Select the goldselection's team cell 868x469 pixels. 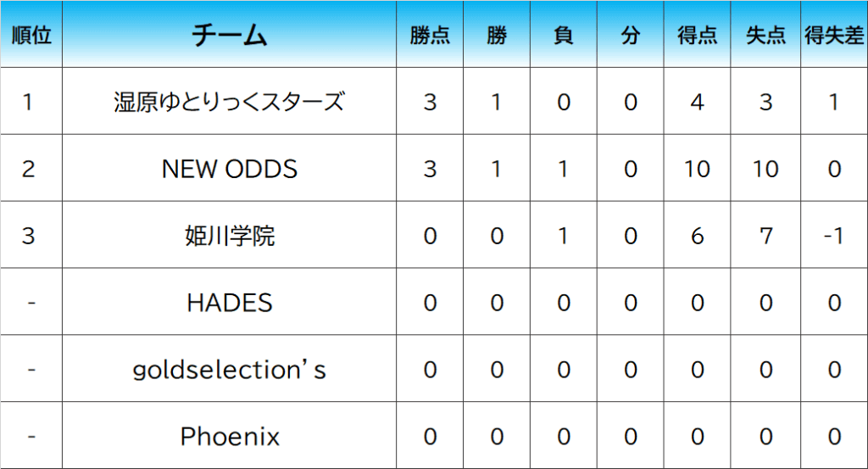point(230,370)
